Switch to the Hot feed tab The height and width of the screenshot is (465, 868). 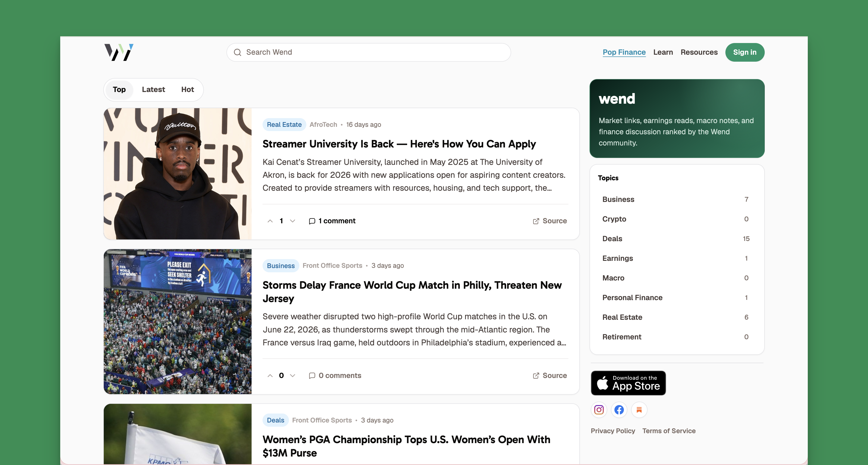tap(188, 90)
